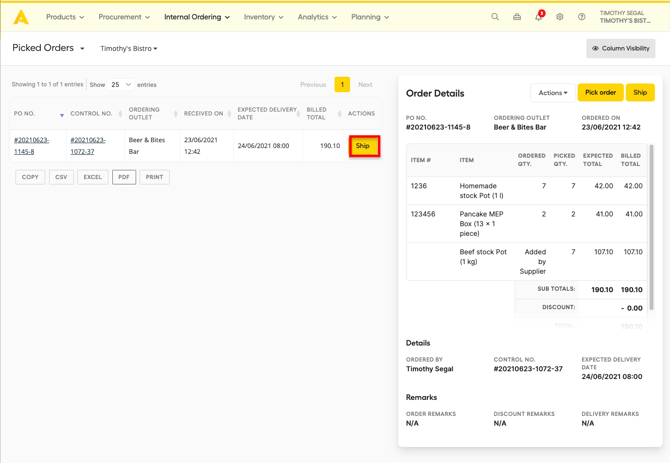
Task: Sort by Ordering Outlet column
Action: [176, 114]
